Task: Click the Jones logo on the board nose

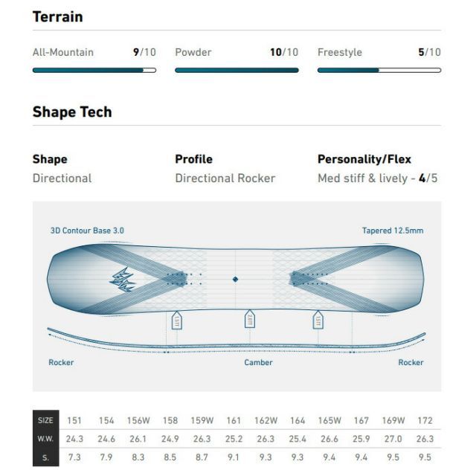Action: pyautogui.click(x=122, y=280)
